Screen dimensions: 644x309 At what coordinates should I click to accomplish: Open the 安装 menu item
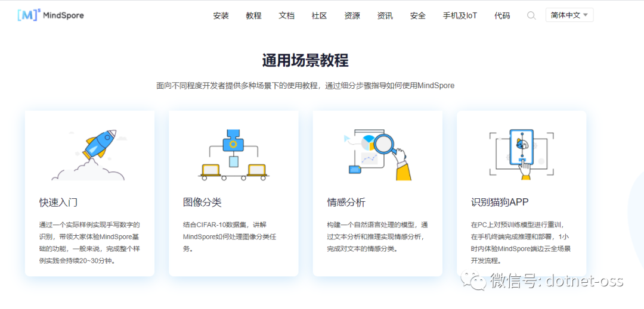click(221, 16)
